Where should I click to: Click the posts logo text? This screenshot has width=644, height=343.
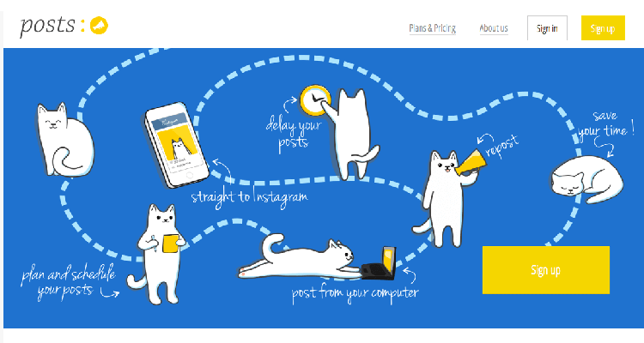[47, 27]
